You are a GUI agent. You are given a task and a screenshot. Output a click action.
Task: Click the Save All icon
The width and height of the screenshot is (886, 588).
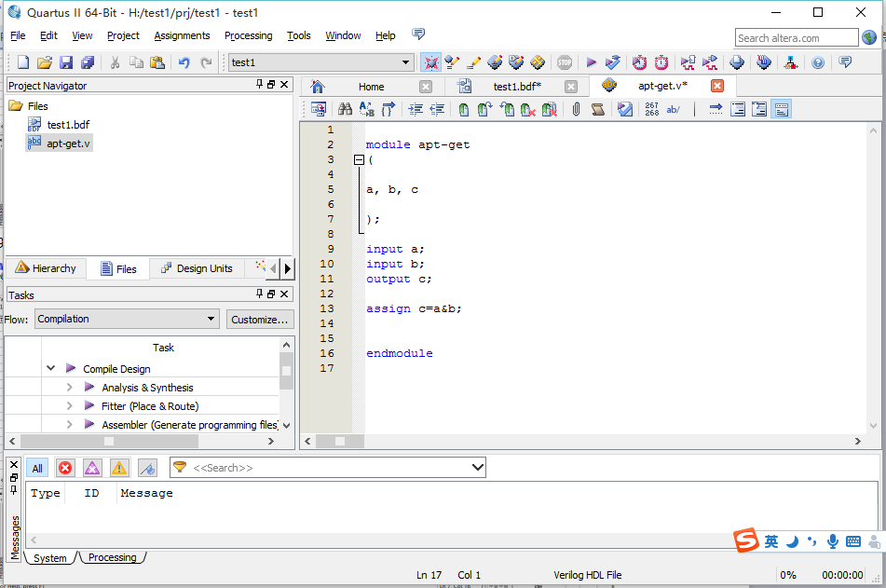88,62
